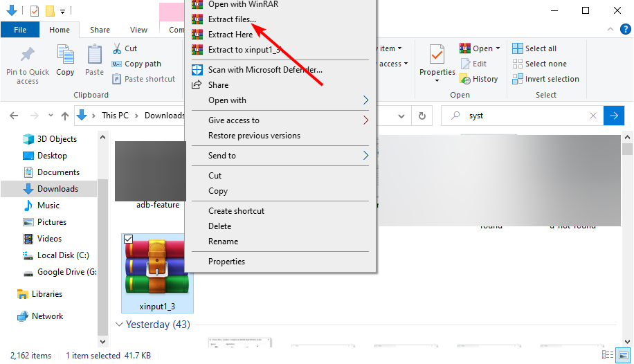Open Documents in the navigation pane
The width and height of the screenshot is (634, 364).
point(51,172)
